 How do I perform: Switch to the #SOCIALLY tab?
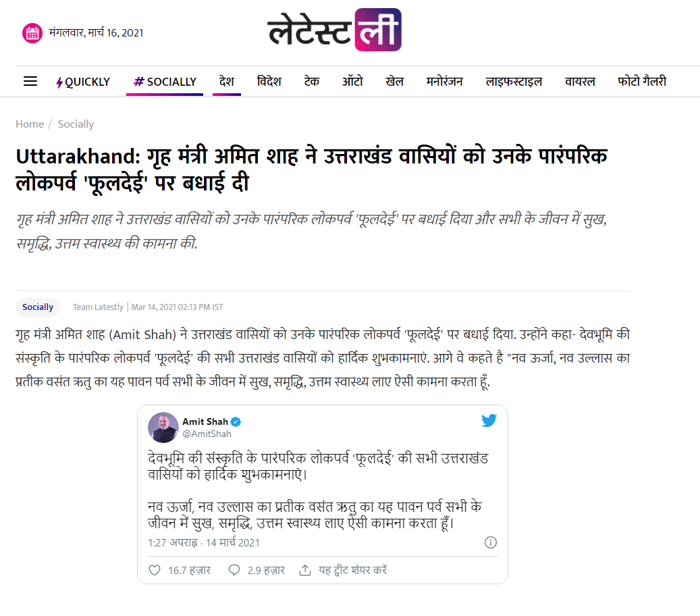point(165,82)
